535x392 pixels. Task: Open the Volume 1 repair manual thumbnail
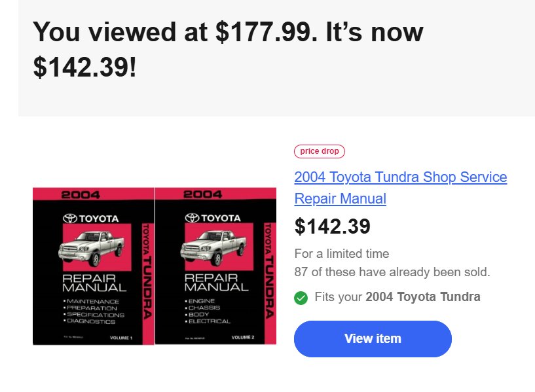(x=94, y=266)
